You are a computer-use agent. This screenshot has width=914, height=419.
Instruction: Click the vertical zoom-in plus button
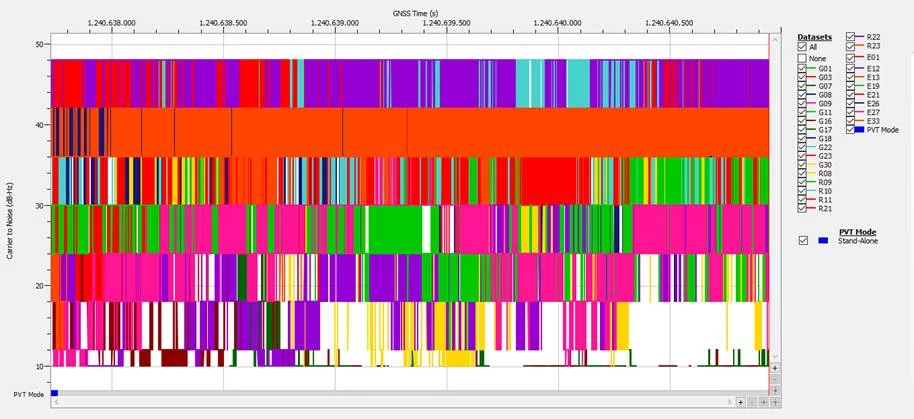[x=775, y=368]
